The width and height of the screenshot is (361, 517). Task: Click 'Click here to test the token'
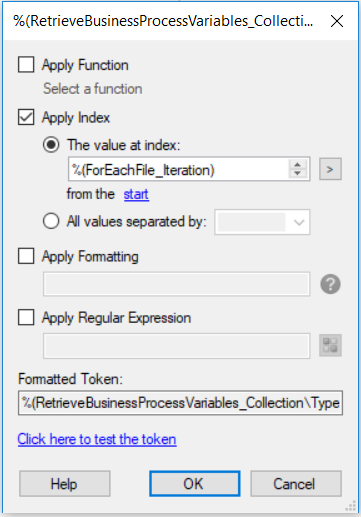tap(97, 439)
